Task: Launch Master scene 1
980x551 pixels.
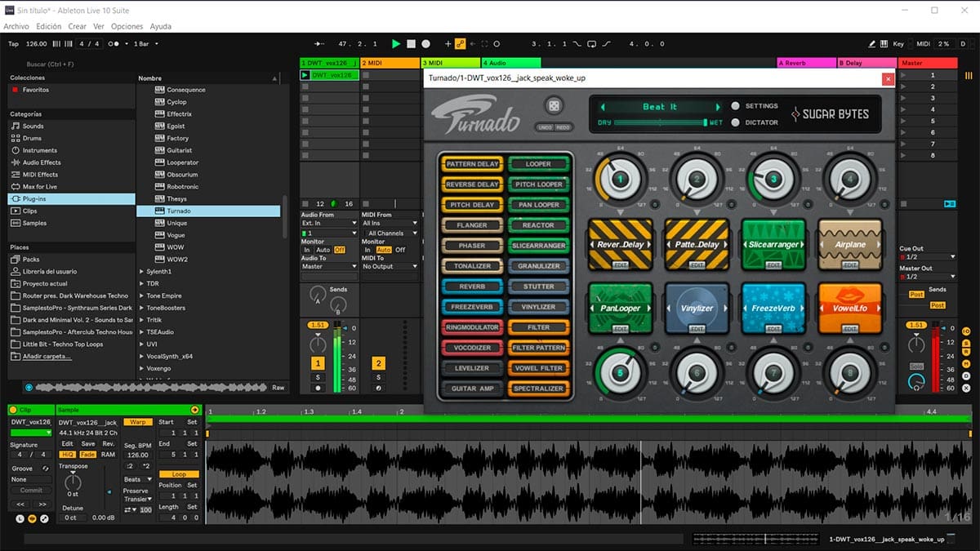Action: tap(904, 75)
